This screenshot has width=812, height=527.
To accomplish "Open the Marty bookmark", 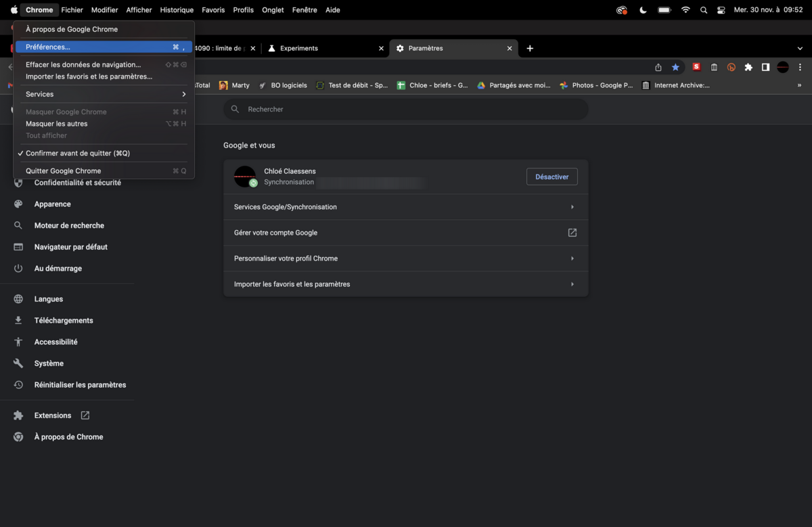I will (234, 85).
